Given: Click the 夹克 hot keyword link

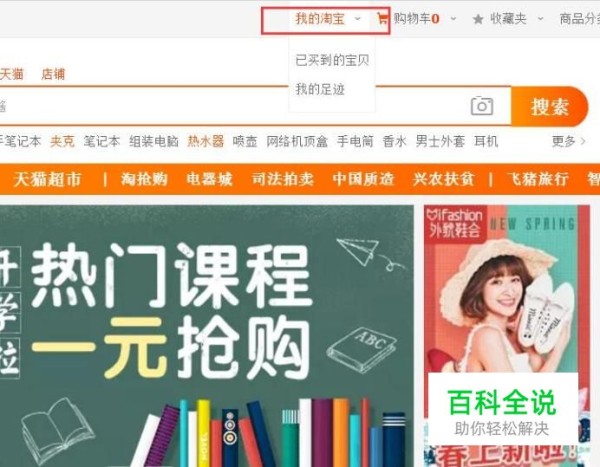Looking at the screenshot, I should (62, 141).
